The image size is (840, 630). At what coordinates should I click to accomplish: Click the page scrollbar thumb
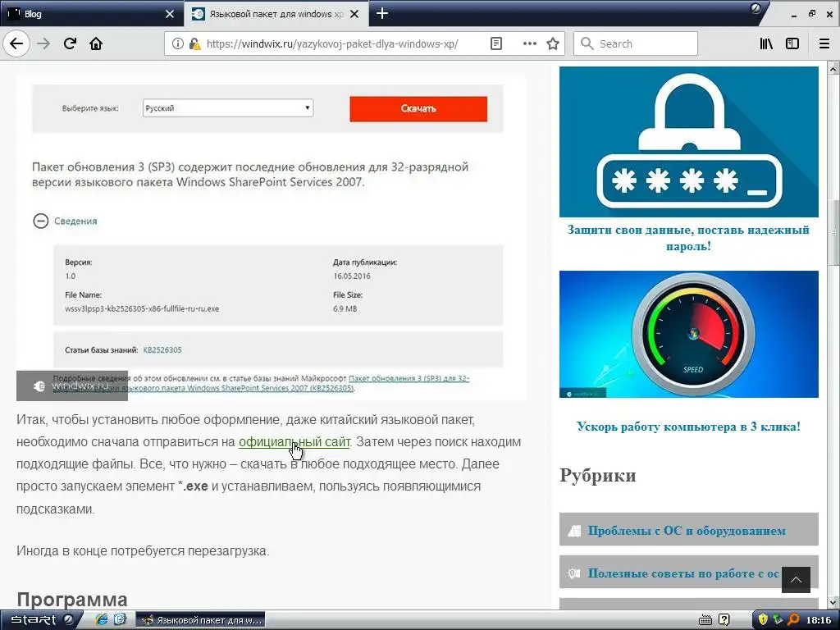(833, 232)
